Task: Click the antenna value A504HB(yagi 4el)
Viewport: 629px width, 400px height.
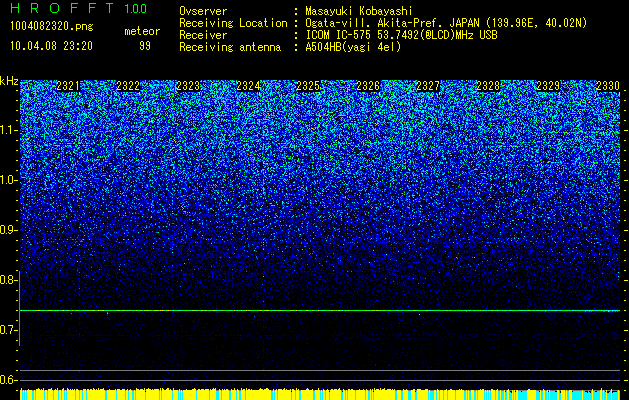Action: pos(353,47)
